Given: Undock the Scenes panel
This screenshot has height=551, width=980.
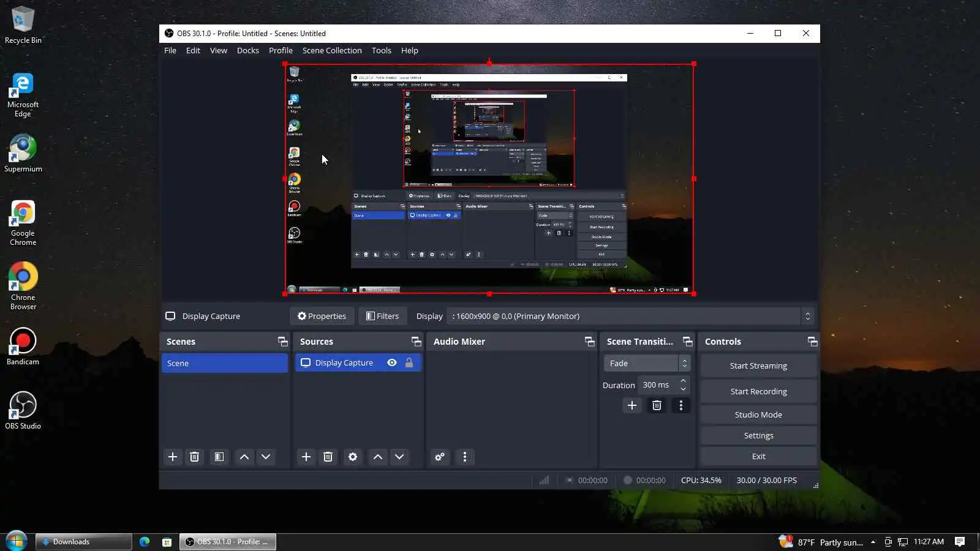Looking at the screenshot, I should point(282,342).
